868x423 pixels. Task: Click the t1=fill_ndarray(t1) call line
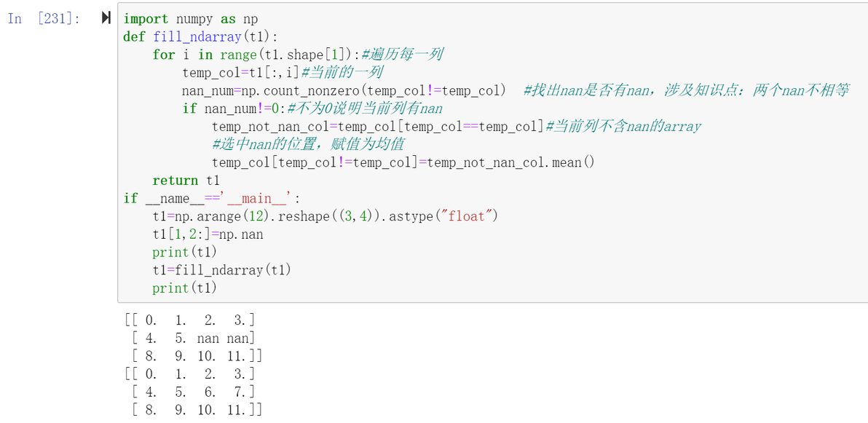pos(222,270)
